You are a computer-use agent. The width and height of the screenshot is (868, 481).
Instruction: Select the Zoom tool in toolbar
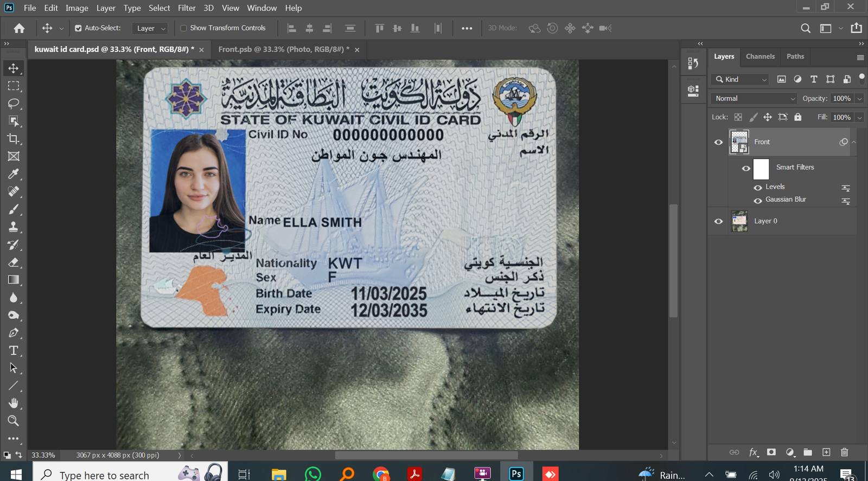click(x=14, y=421)
